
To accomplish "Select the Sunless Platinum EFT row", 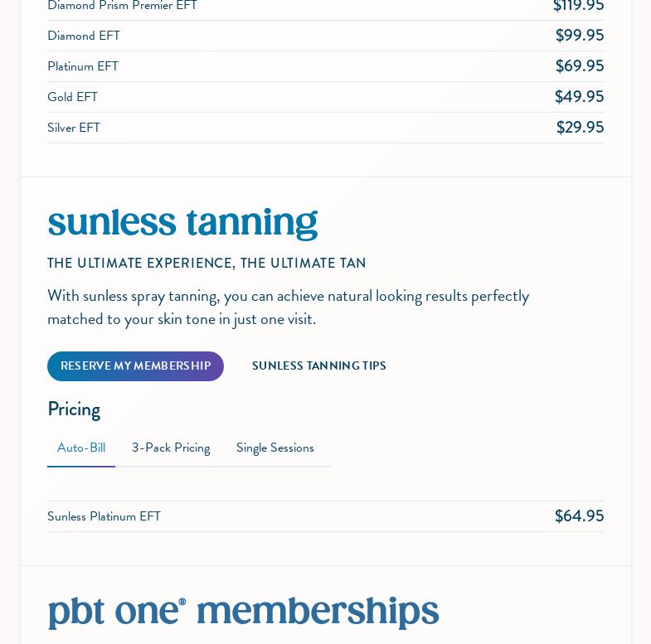I will tap(325, 516).
